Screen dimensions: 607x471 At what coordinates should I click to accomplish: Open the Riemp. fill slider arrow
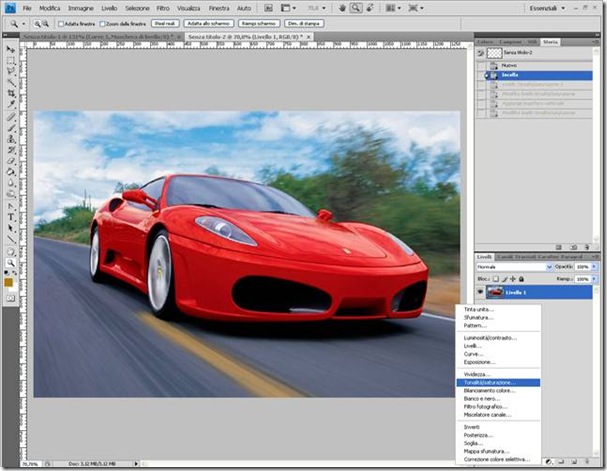click(x=595, y=279)
